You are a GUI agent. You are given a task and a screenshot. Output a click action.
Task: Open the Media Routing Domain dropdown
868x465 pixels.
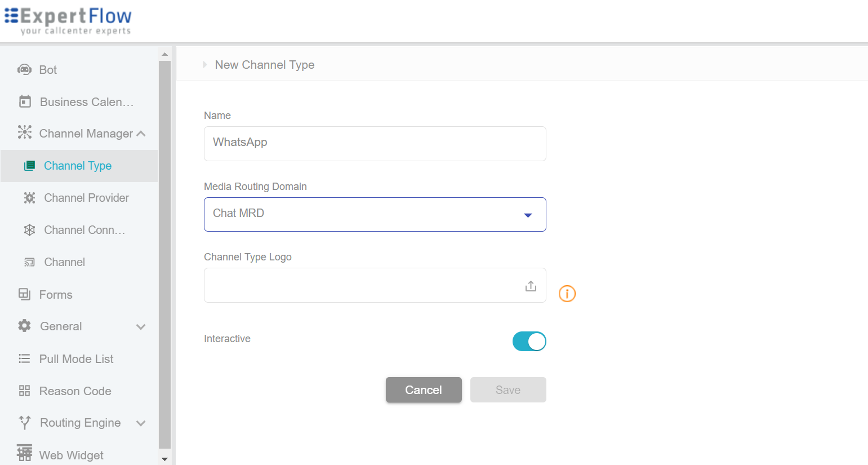528,215
